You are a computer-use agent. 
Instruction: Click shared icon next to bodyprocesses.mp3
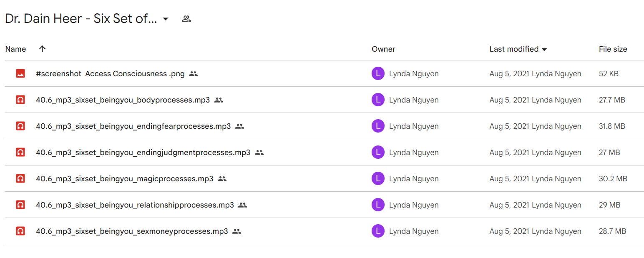[219, 100]
